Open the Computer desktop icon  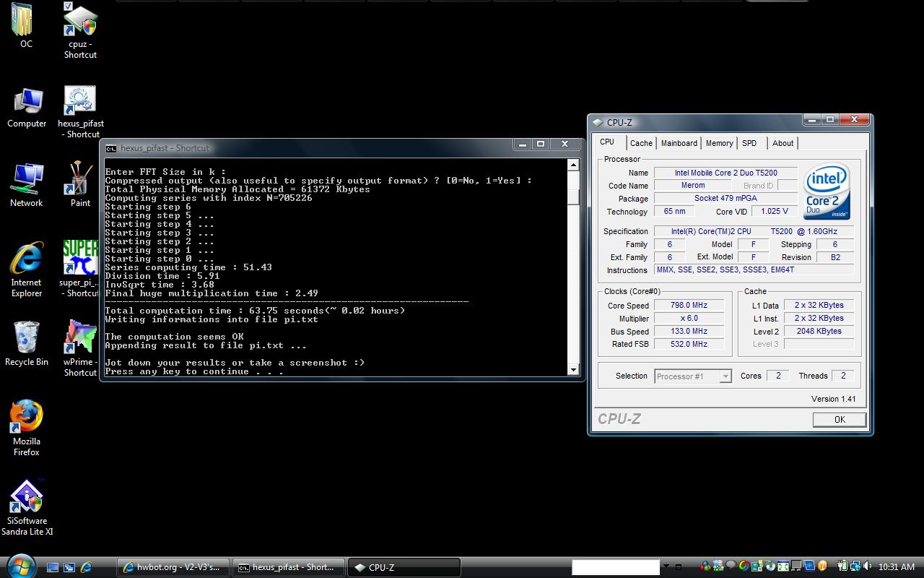[27, 107]
